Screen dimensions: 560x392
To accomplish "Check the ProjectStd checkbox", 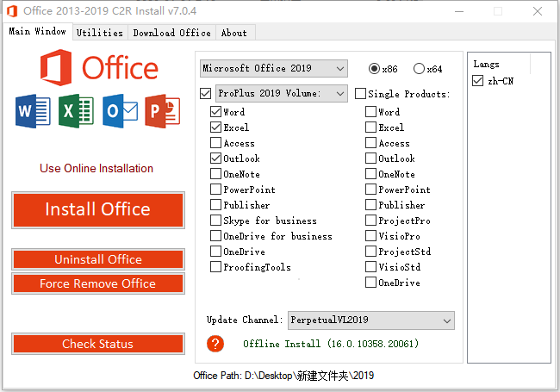I will tap(370, 252).
